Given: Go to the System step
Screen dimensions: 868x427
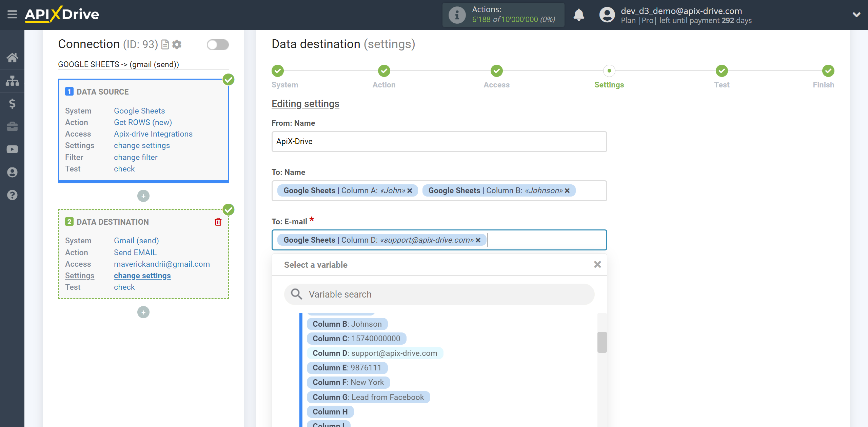Looking at the screenshot, I should (278, 71).
